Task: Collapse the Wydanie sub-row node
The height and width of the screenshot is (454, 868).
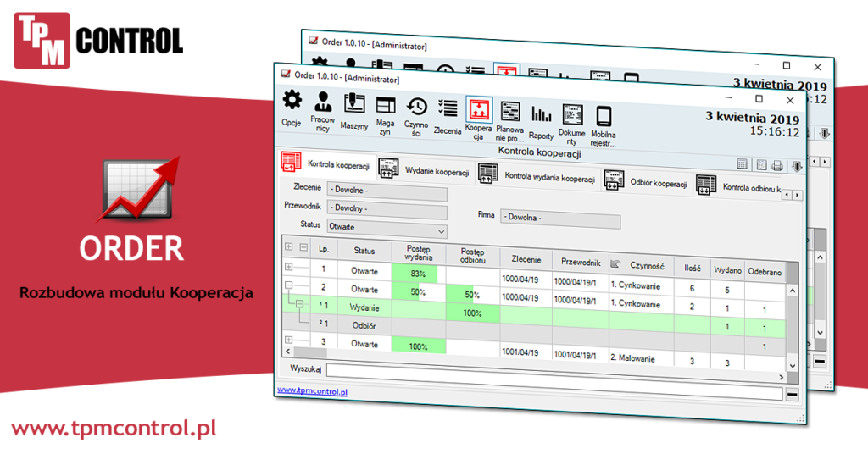Action: (x=299, y=303)
